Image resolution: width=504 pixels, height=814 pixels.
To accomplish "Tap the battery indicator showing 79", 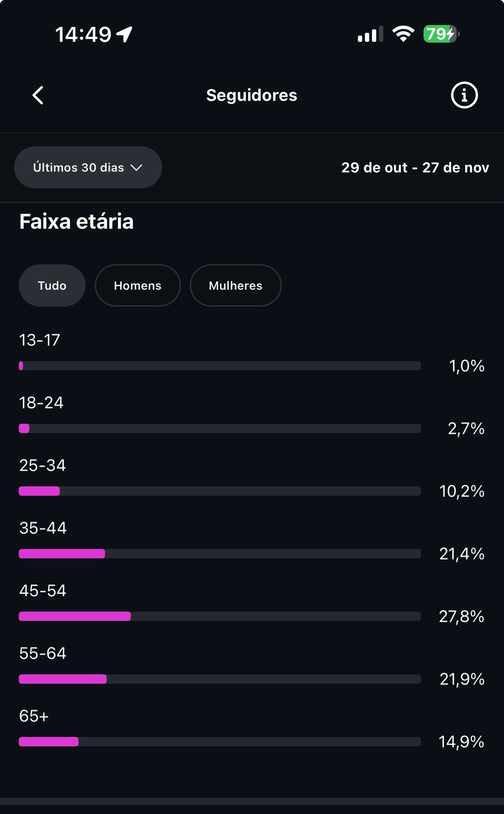I will 441,34.
